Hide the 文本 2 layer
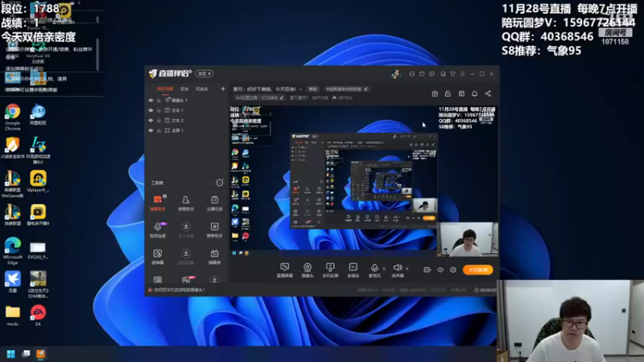This screenshot has width=644, height=362. (151, 120)
